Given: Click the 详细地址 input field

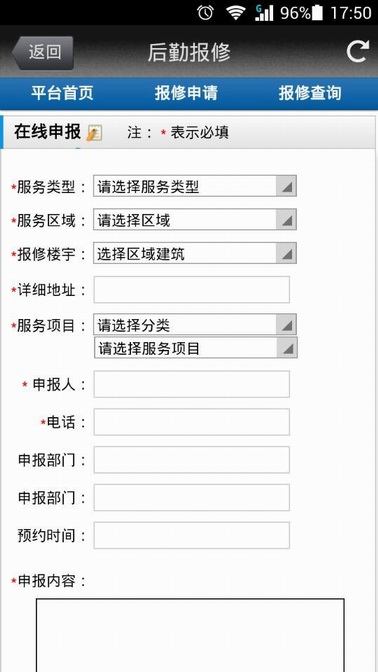Looking at the screenshot, I should [192, 290].
